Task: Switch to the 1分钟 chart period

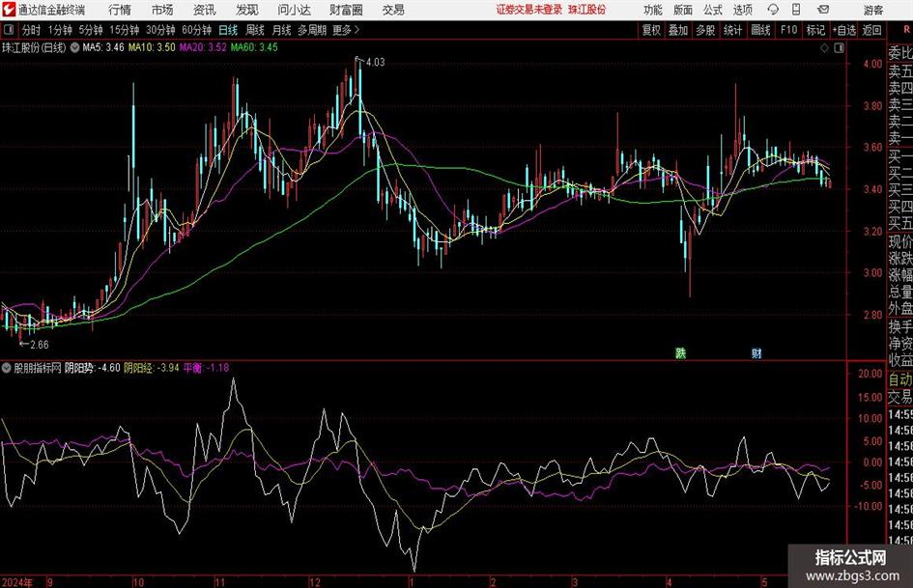Action: [60, 30]
